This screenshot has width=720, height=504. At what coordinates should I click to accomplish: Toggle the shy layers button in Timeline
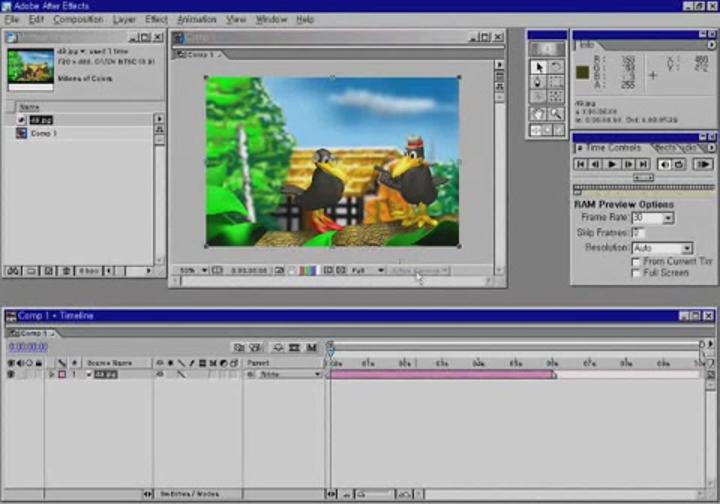pos(277,347)
